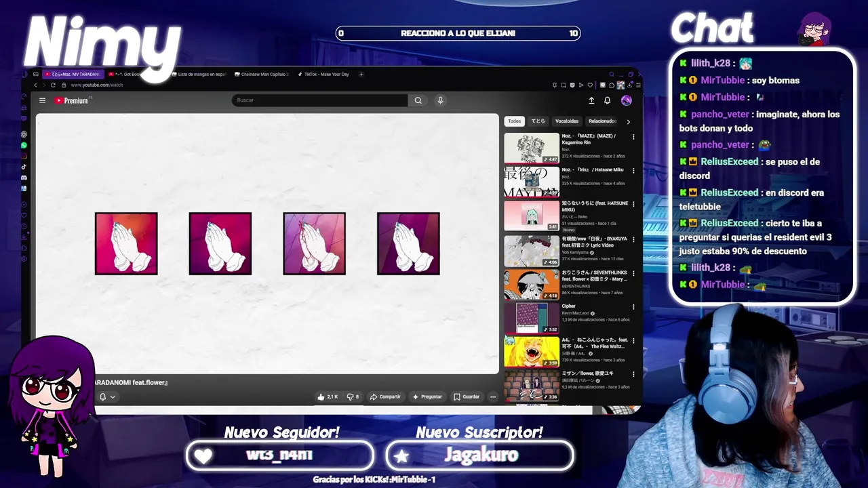868x488 pixels.
Task: Switch to the Chainsaw Man Capítulo tab
Action: [x=262, y=74]
